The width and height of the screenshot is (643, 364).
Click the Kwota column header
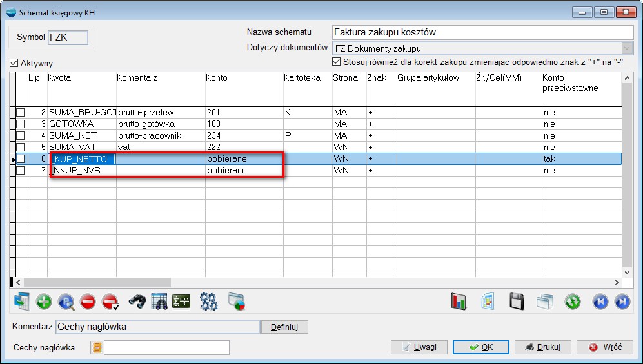pos(59,78)
